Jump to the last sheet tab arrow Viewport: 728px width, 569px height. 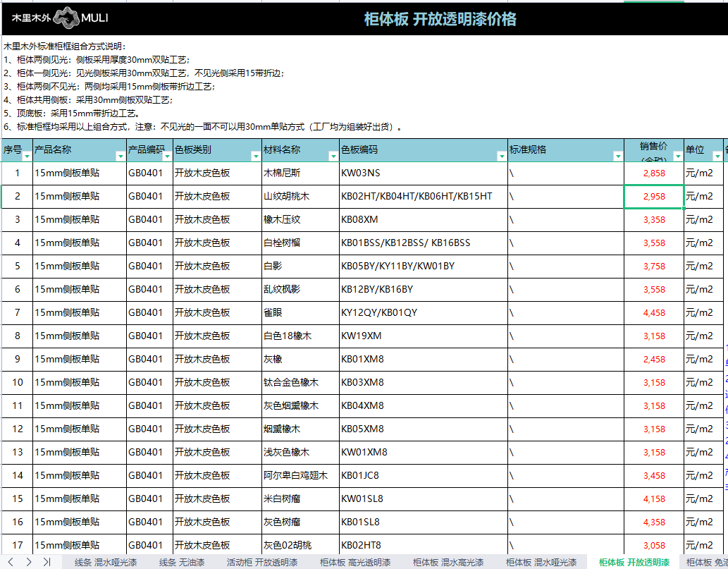click(47, 562)
